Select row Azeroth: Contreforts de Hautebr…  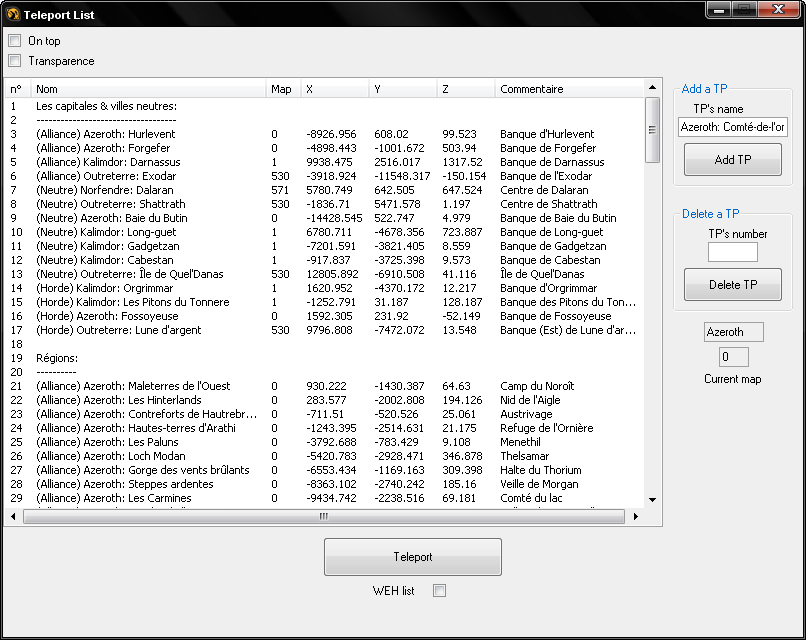coord(324,414)
